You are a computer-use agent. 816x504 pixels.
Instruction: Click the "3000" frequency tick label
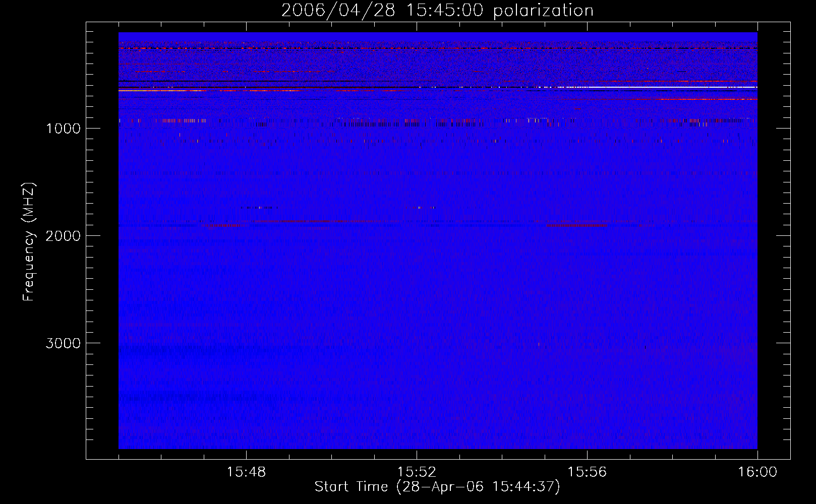click(x=63, y=343)
